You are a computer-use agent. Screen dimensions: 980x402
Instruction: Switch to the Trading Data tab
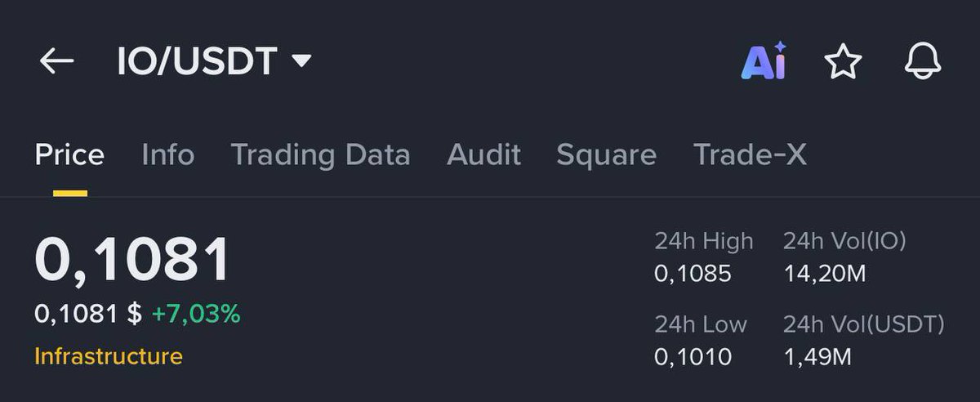click(x=320, y=154)
